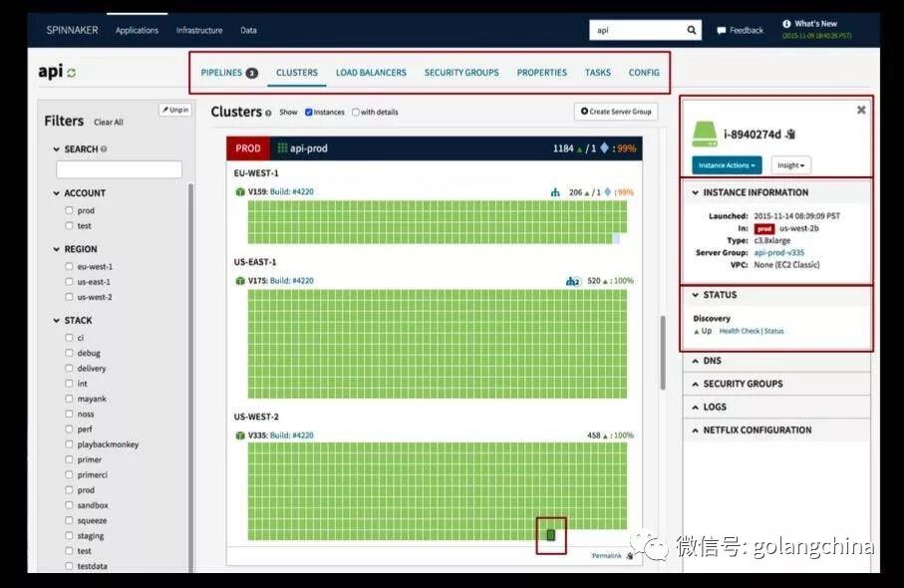Screen dimensions: 904x588
Task: Check the playbackmonkey stack filter
Action: (69, 443)
